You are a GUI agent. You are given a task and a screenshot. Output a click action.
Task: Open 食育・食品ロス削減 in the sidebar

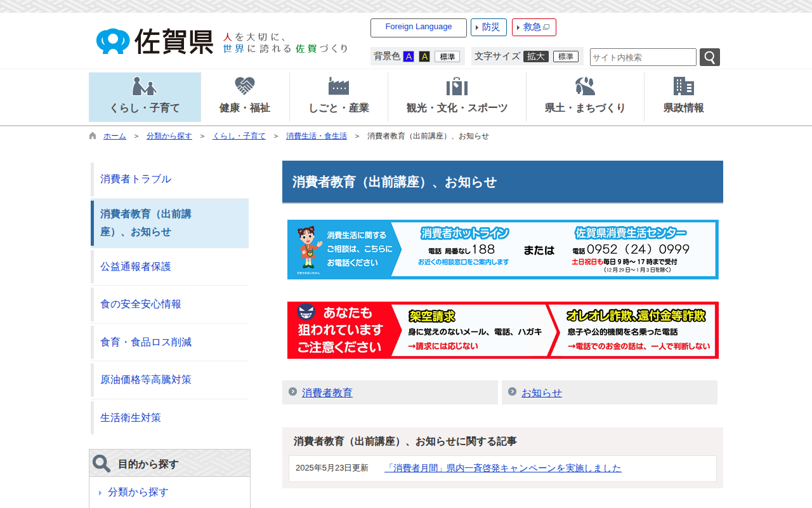click(x=169, y=342)
